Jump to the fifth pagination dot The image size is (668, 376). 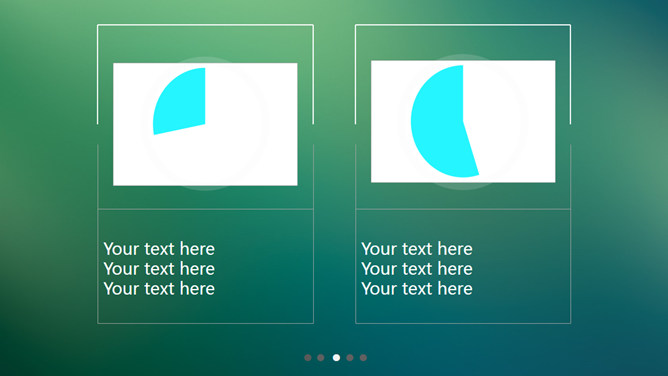pos(363,358)
